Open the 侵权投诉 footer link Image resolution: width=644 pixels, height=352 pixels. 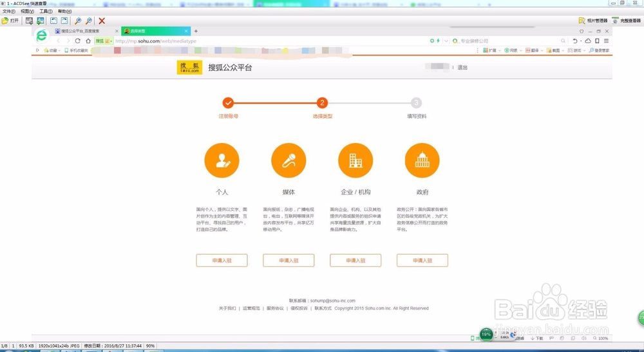coord(299,308)
